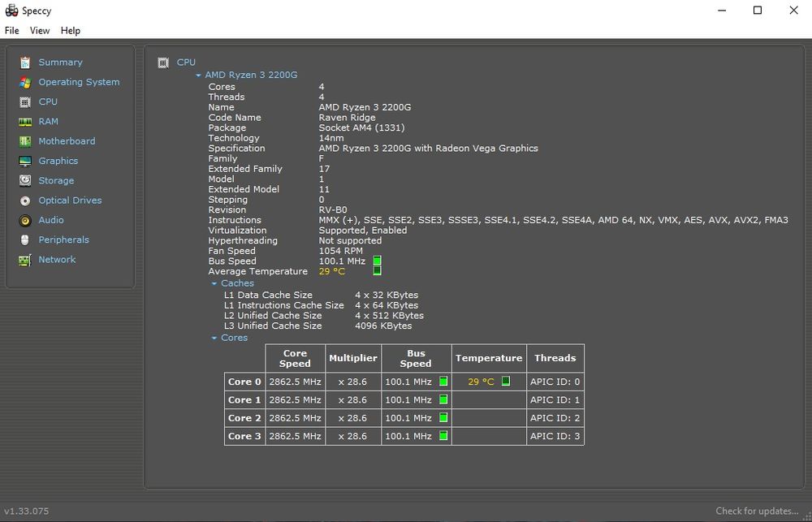Click the Core 0 row header
The width and height of the screenshot is (812, 522).
click(244, 382)
